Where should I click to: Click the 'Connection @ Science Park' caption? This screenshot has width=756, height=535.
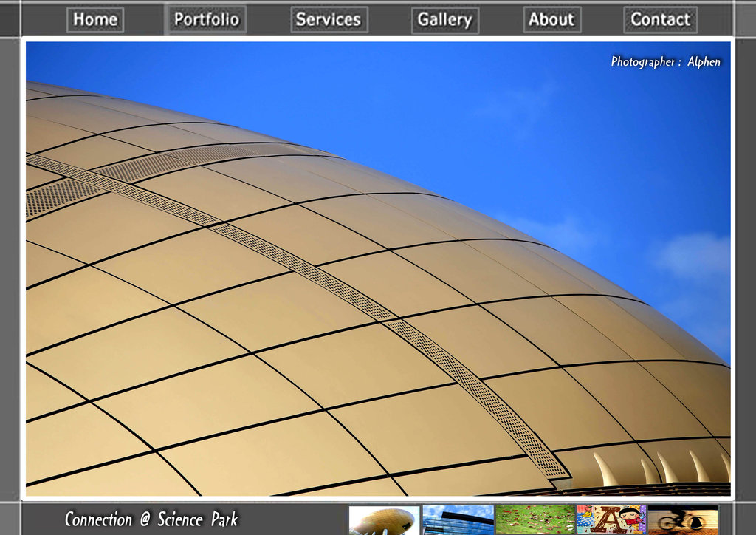click(x=151, y=519)
